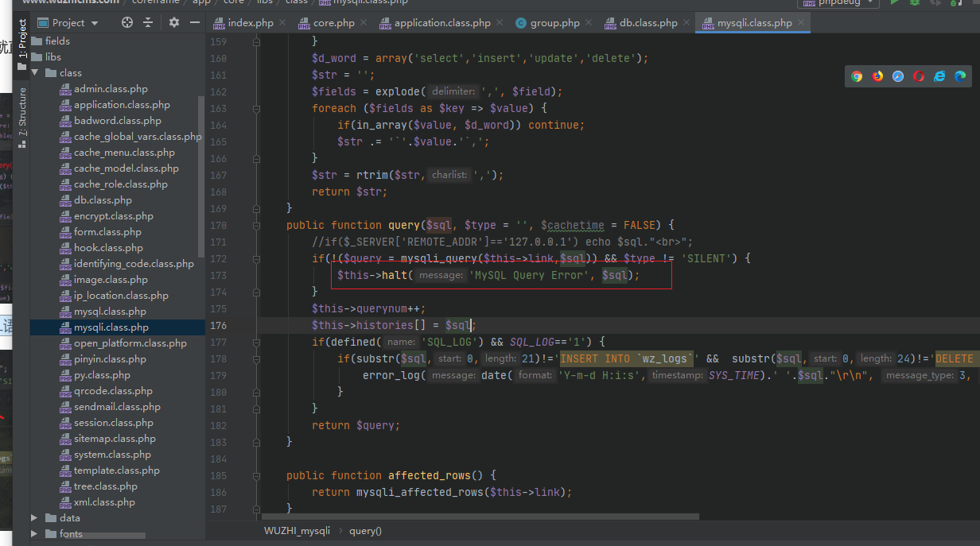This screenshot has width=980, height=546.
Task: Click query() in the bottom breadcrumb
Action: click(x=365, y=530)
